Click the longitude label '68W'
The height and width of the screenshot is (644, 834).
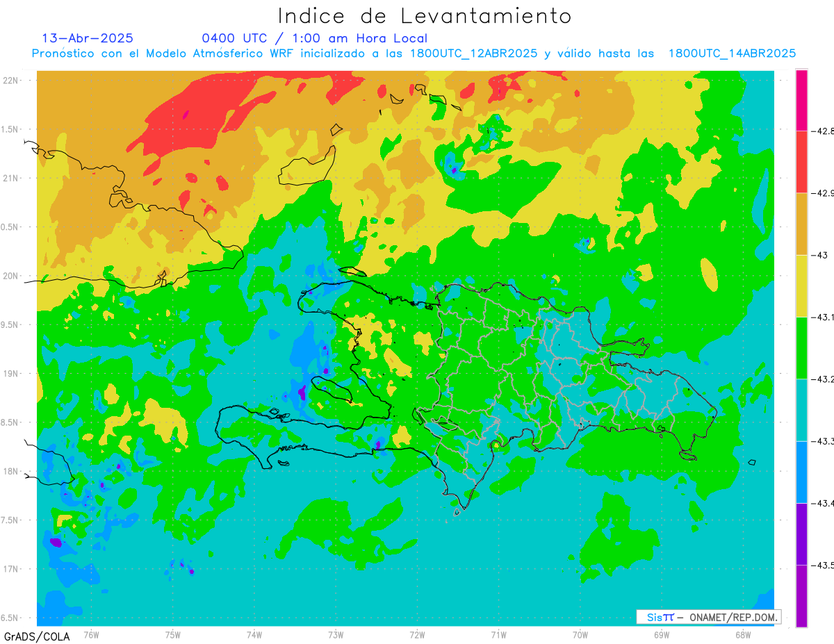click(743, 634)
